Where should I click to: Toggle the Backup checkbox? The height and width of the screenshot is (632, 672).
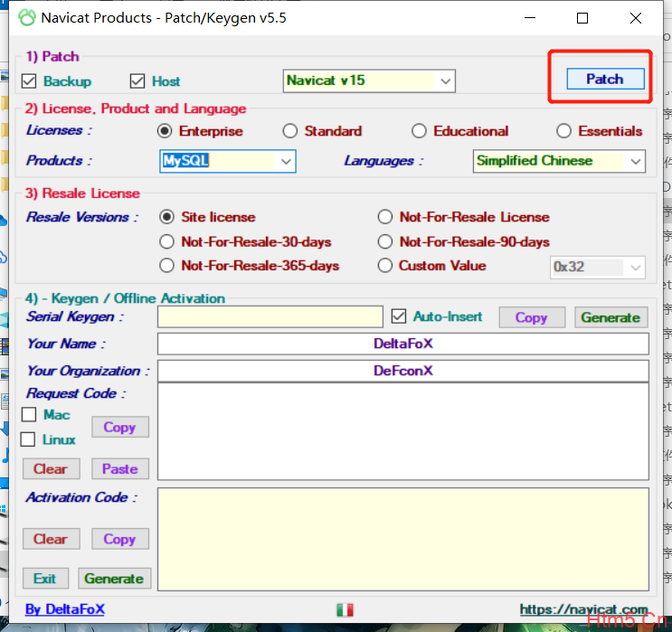pyautogui.click(x=29, y=81)
